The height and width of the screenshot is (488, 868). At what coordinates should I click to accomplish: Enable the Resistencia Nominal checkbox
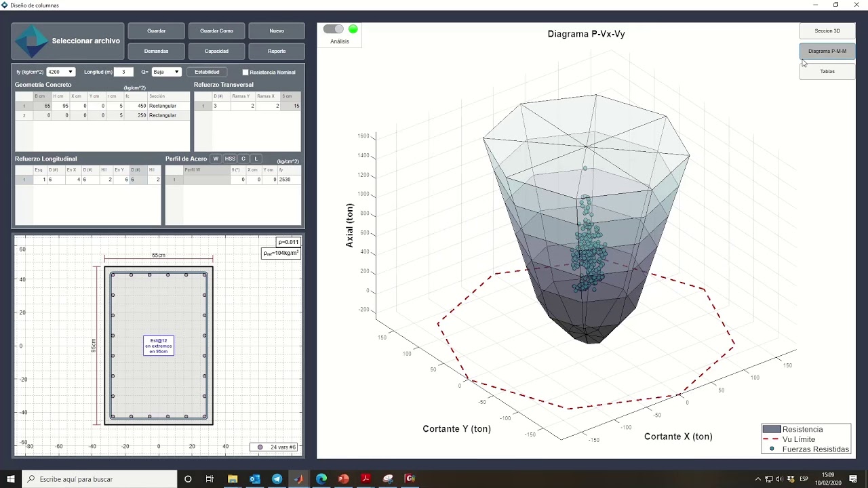coord(245,72)
